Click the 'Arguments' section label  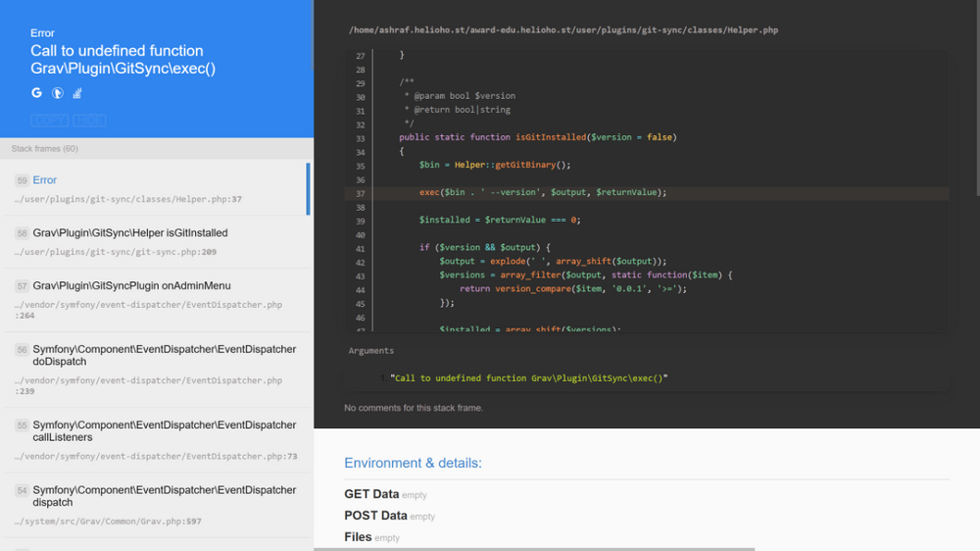[371, 351]
